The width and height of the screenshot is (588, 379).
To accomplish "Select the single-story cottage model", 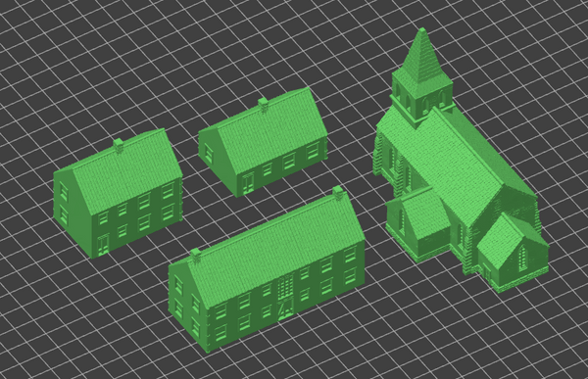I will pos(263,142).
